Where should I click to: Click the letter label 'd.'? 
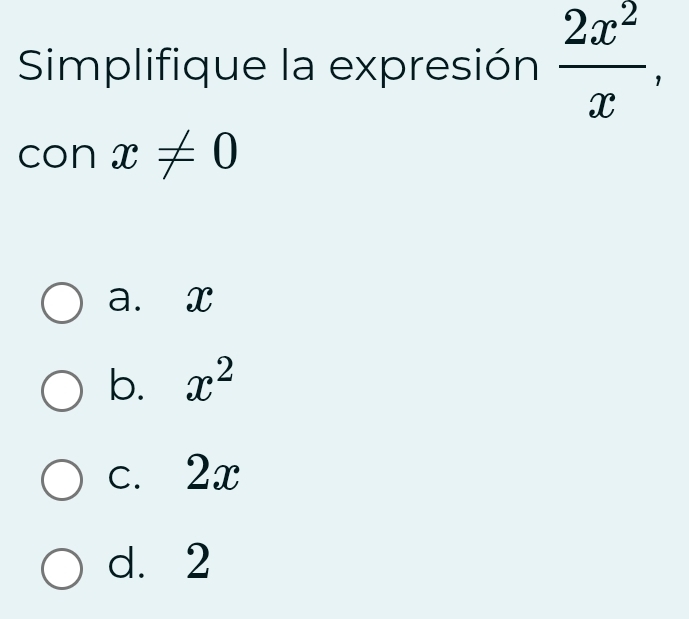[126, 563]
